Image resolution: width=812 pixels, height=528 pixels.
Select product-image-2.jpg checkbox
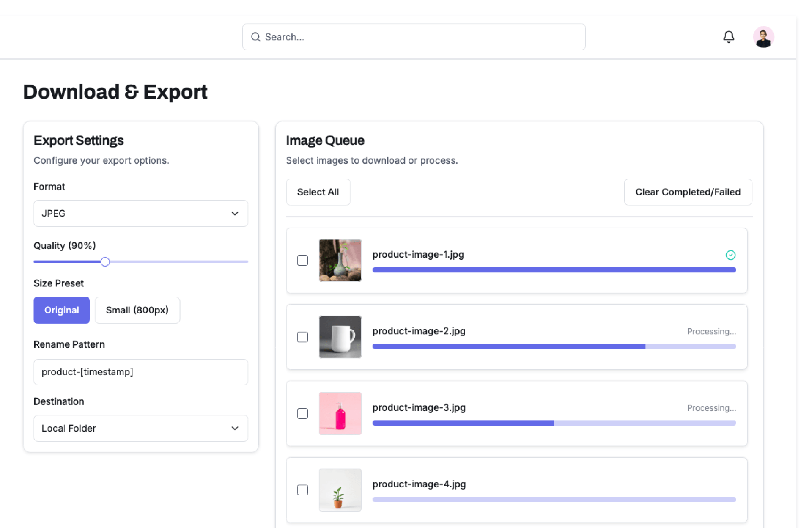click(x=303, y=337)
